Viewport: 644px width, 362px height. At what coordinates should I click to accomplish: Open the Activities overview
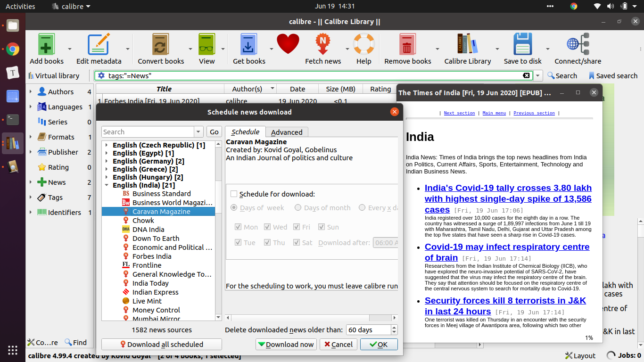click(x=20, y=6)
